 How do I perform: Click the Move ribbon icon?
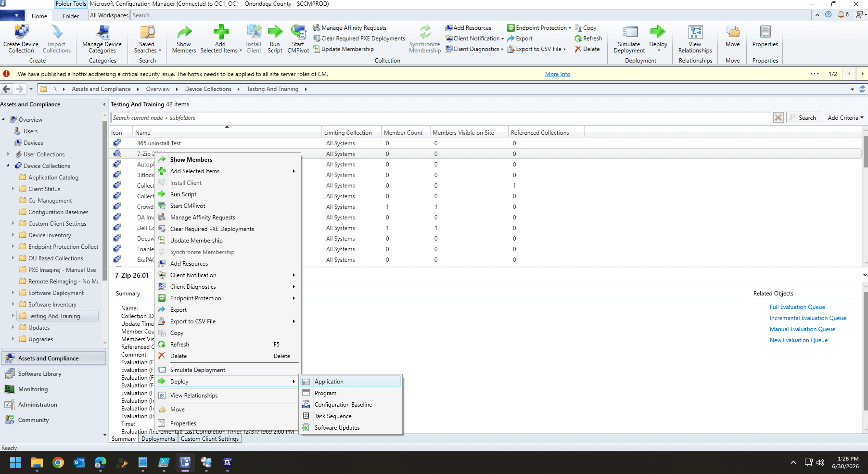coord(732,37)
